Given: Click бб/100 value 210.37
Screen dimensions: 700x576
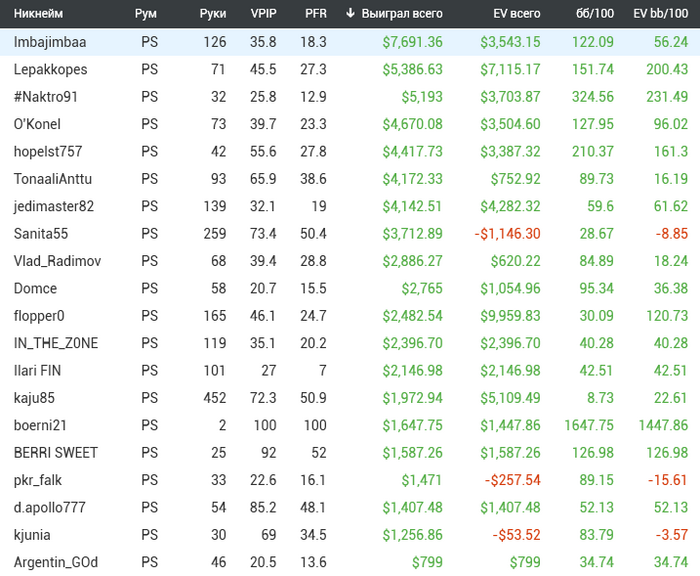Looking at the screenshot, I should (593, 151).
